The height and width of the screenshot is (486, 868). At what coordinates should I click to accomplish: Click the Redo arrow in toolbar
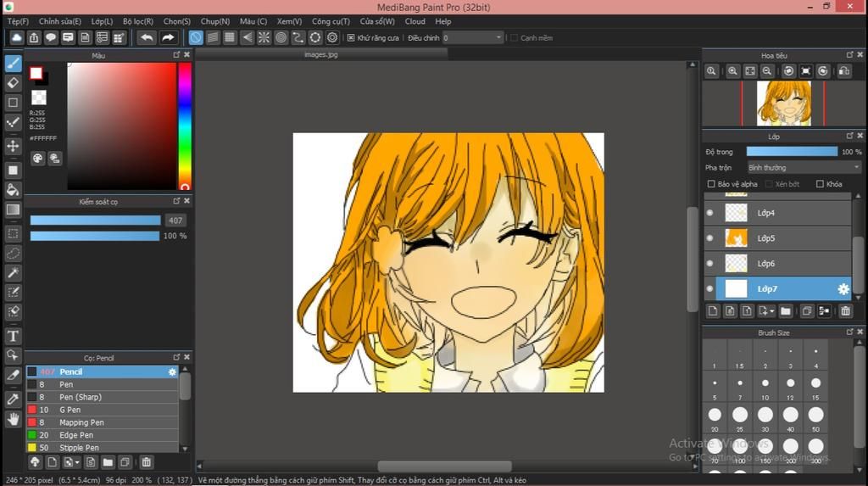168,37
